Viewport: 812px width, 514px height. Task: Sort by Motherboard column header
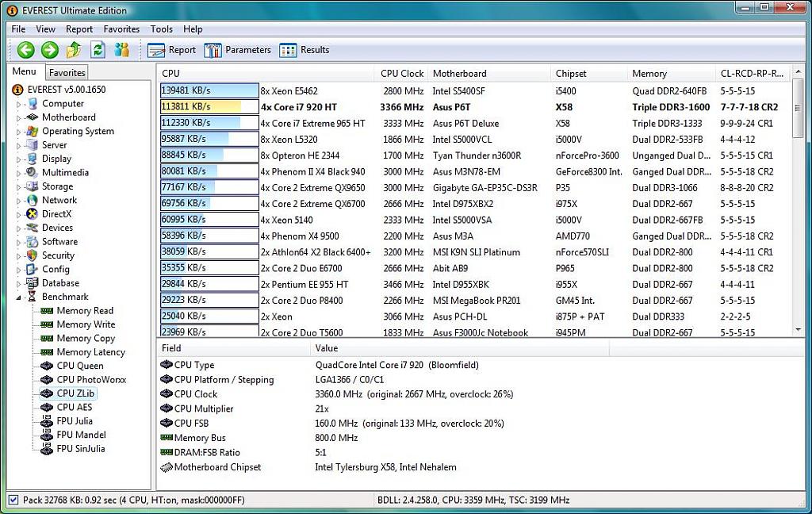tap(489, 74)
